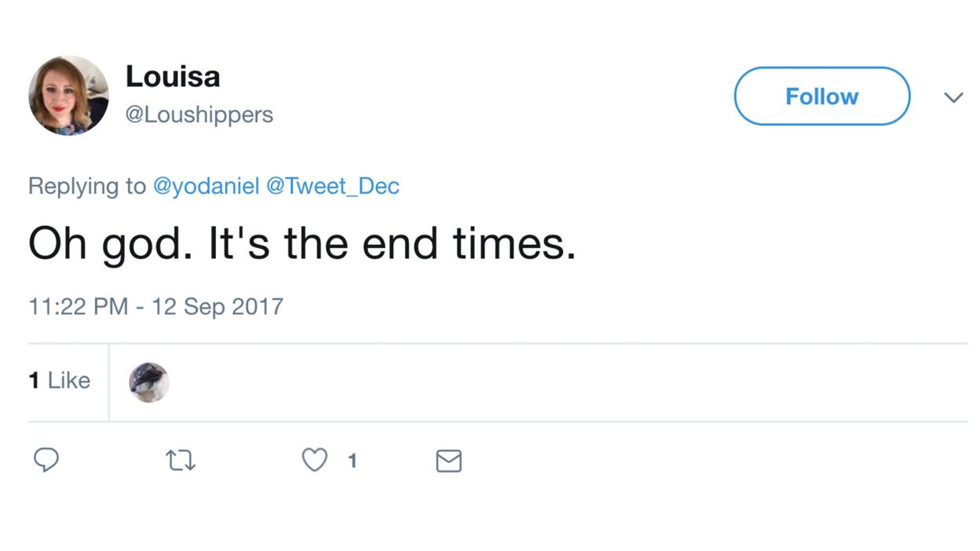Click Louisa's profile picture
This screenshot has height=551, width=980.
coord(69,96)
